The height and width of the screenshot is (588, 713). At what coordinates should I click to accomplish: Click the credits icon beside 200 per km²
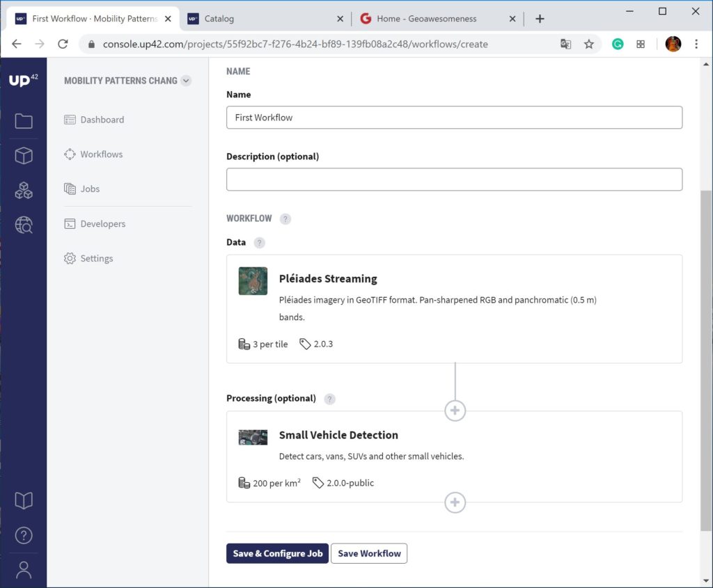point(244,483)
